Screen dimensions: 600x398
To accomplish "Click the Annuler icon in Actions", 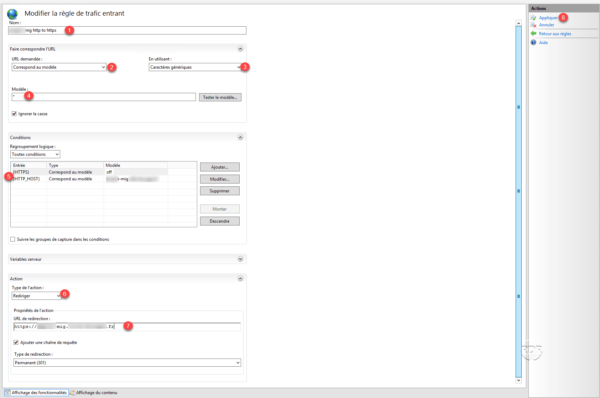I will coord(533,25).
